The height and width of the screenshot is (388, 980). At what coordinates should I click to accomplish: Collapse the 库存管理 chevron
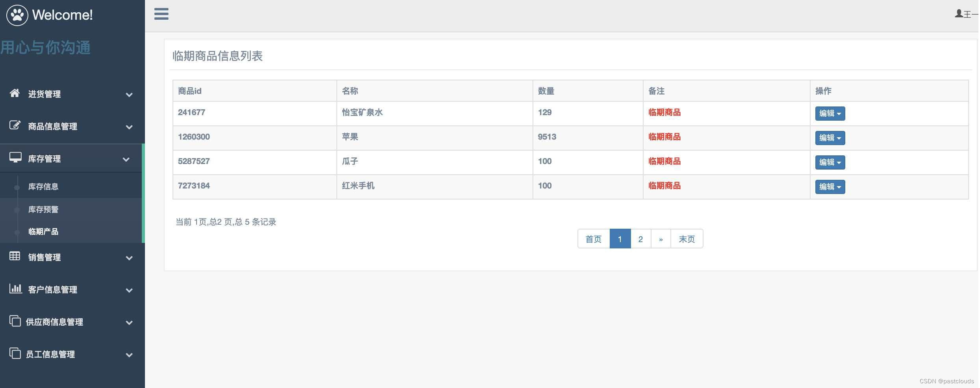coord(126,159)
